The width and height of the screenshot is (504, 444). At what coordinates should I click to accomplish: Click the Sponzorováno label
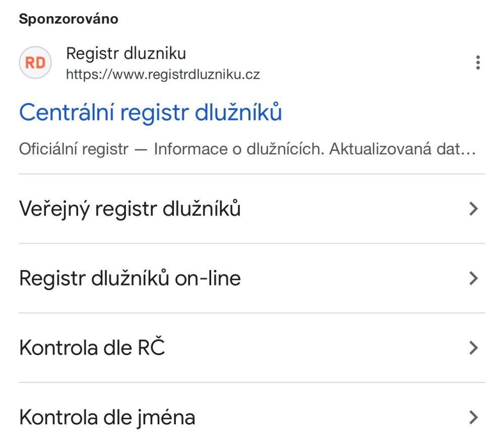[x=69, y=20]
